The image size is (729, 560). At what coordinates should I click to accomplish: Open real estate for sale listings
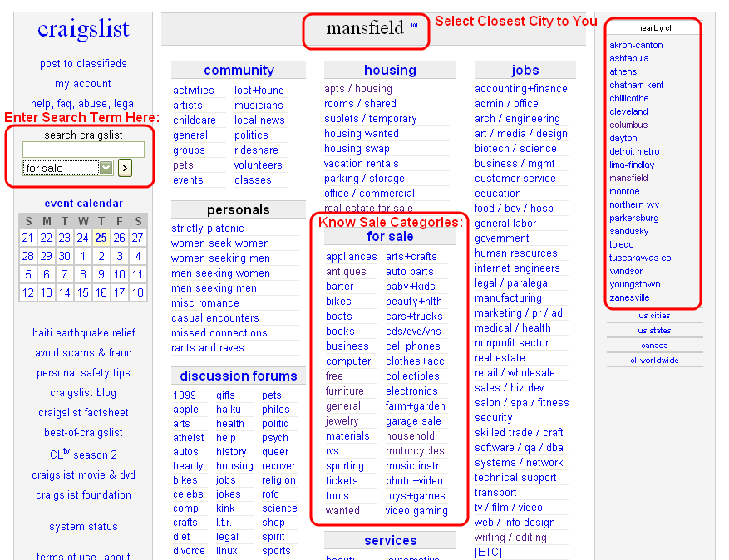coord(368,209)
